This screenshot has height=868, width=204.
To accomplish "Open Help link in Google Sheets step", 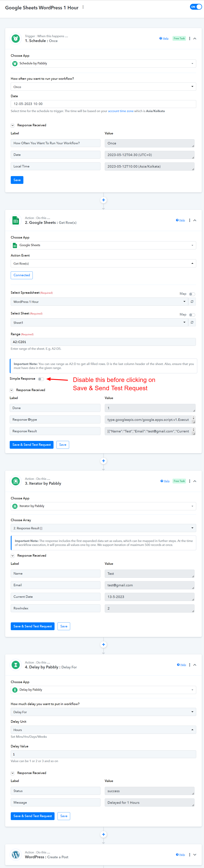I will [x=180, y=220].
